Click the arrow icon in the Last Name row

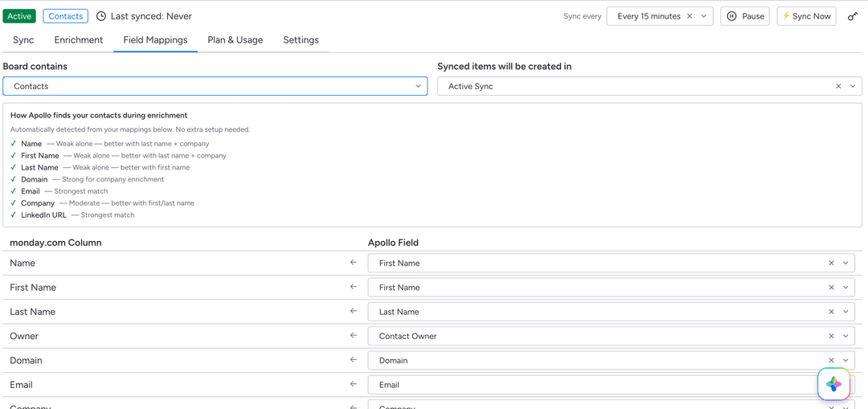point(354,312)
